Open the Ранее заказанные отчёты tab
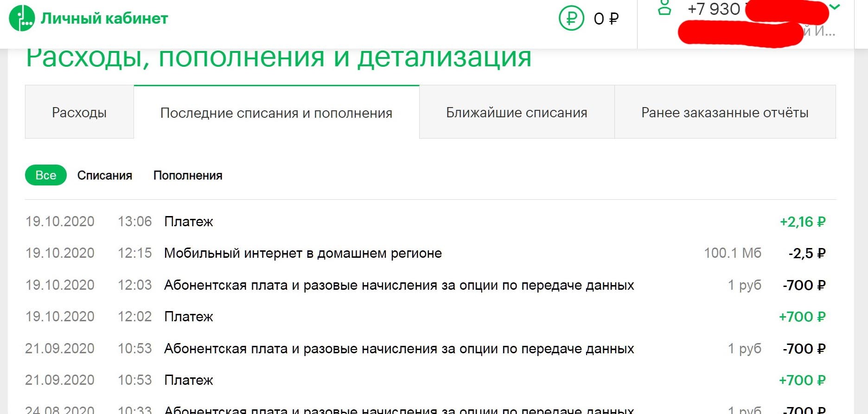The width and height of the screenshot is (868, 414). click(x=725, y=112)
